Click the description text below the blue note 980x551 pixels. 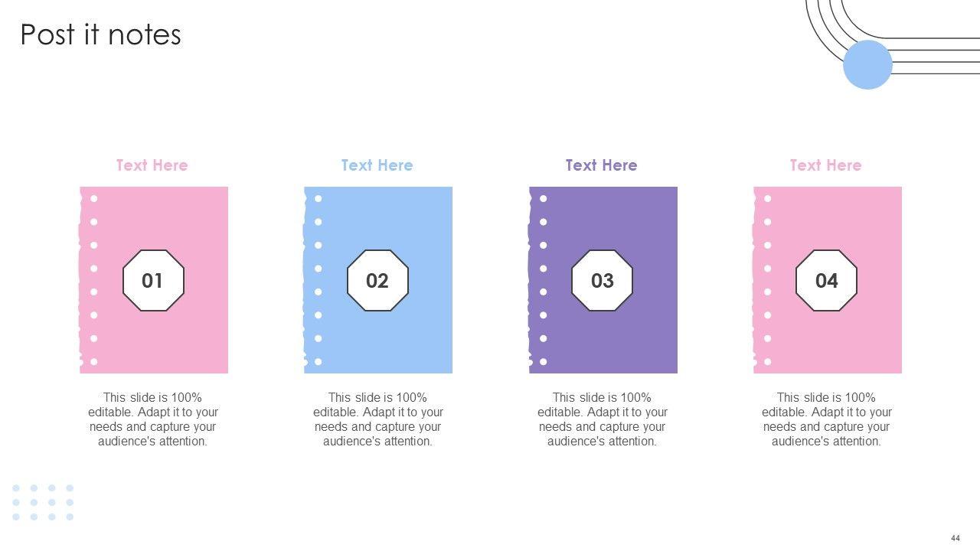[x=377, y=419]
